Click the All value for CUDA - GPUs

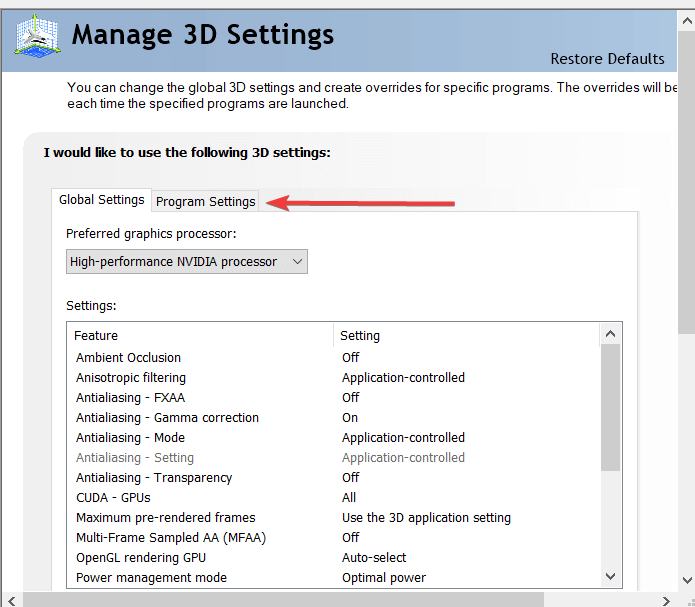pos(348,497)
